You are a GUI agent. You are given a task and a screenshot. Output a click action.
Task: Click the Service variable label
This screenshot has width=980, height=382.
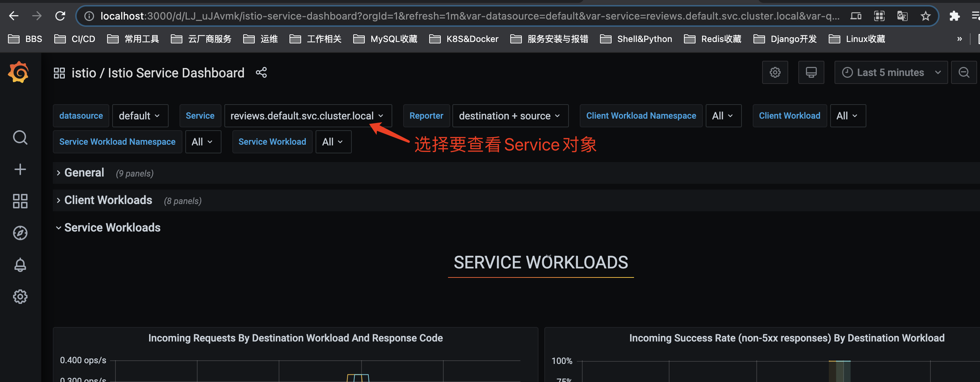point(200,115)
